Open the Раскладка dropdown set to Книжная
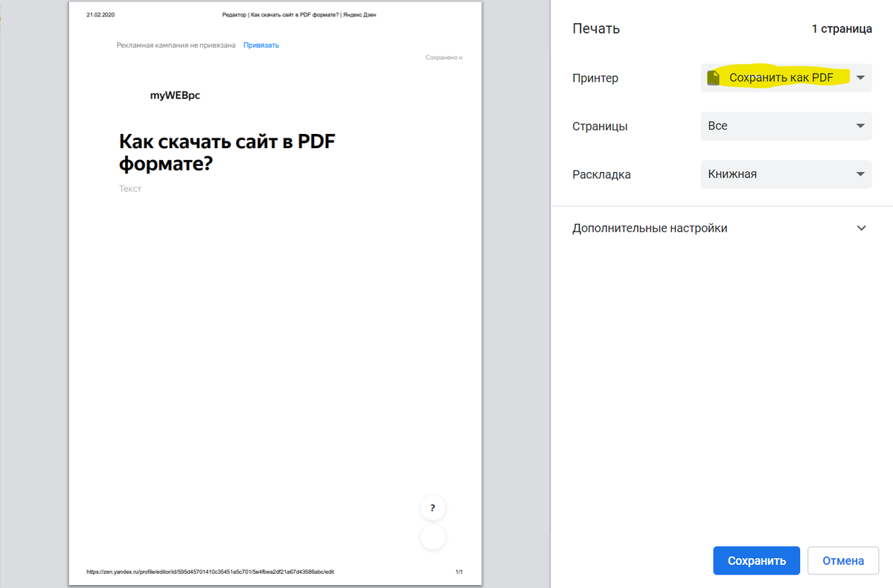Screen dimensions: 893x588 pyautogui.click(x=786, y=174)
